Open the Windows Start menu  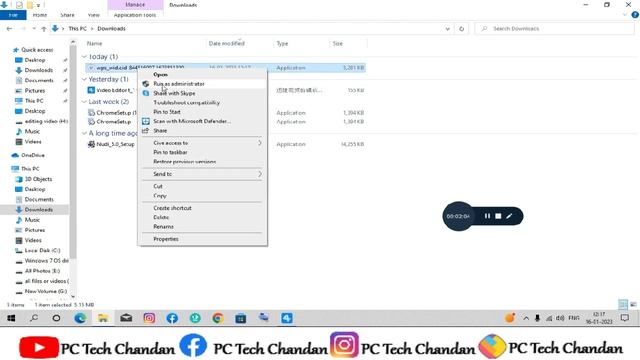coord(11,318)
